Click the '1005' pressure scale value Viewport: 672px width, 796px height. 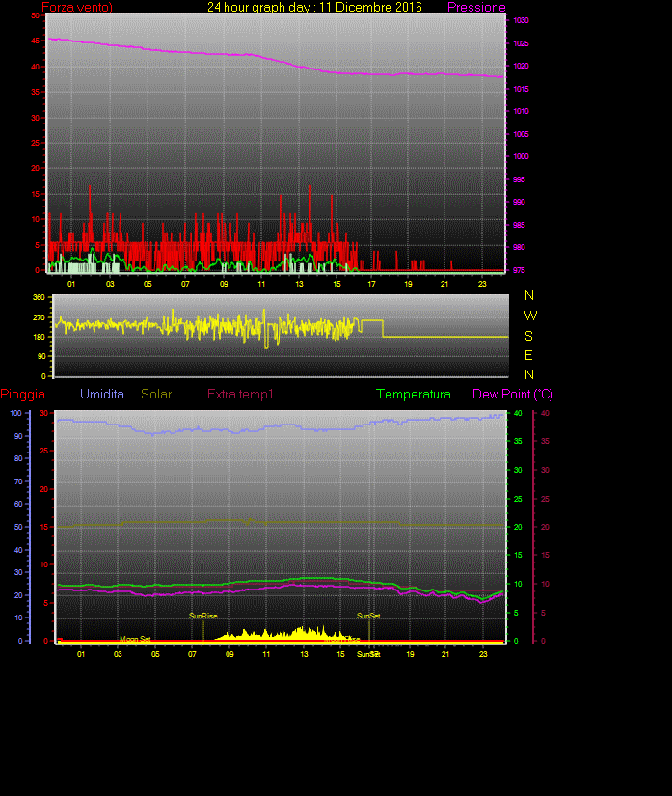click(x=521, y=134)
